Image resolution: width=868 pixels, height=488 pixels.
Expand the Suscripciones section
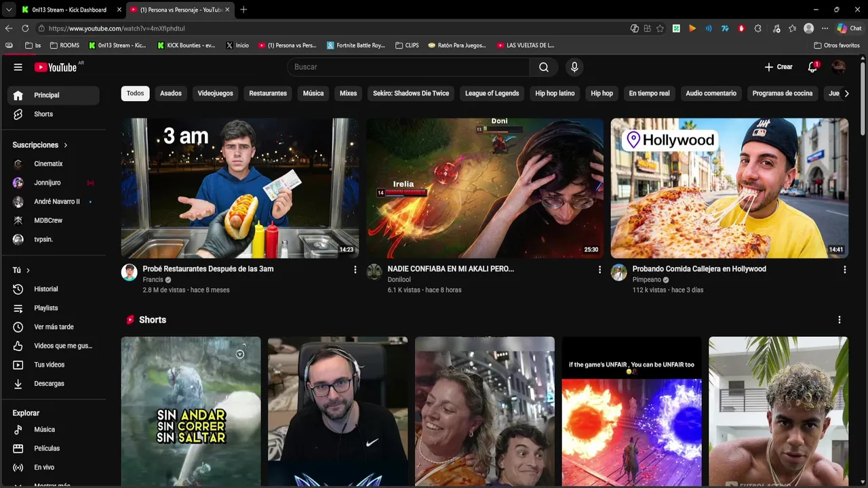40,145
